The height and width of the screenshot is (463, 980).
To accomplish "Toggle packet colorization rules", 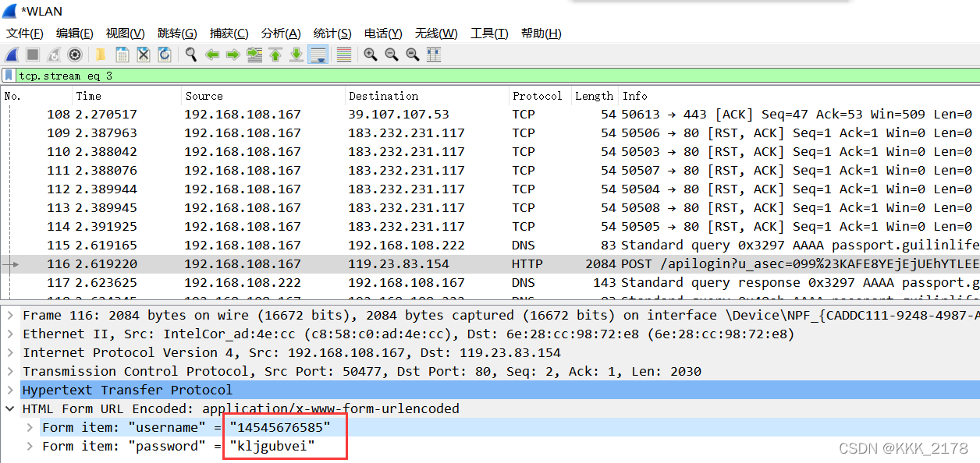I will (x=343, y=55).
